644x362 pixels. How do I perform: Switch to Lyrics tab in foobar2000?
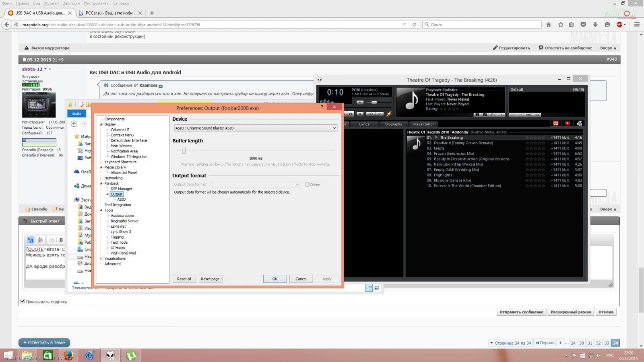(364, 124)
